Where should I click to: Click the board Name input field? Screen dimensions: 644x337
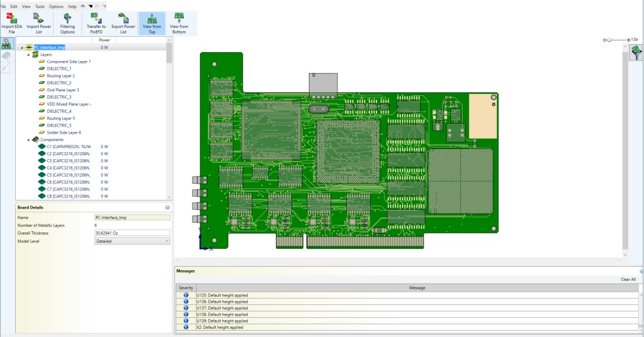(x=132, y=218)
